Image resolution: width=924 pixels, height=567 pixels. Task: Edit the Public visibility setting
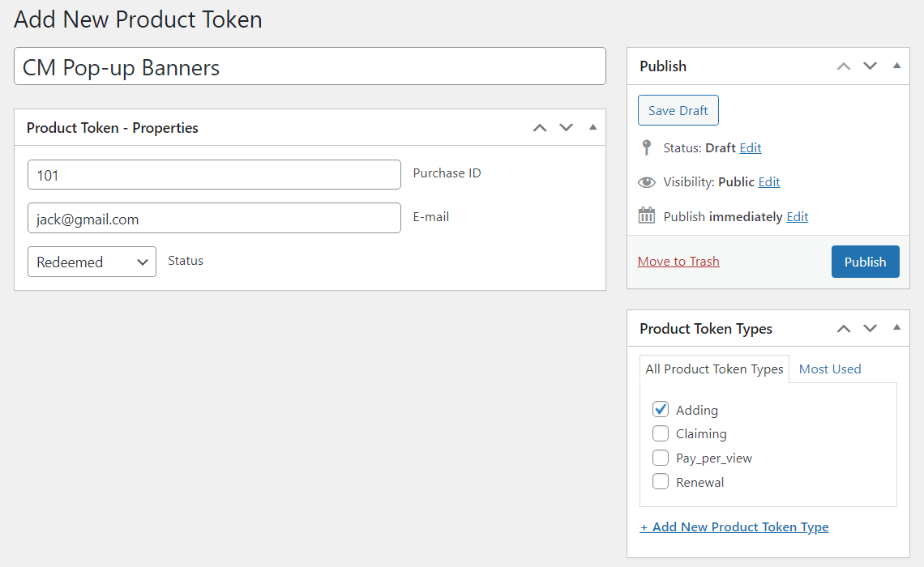[x=769, y=182]
